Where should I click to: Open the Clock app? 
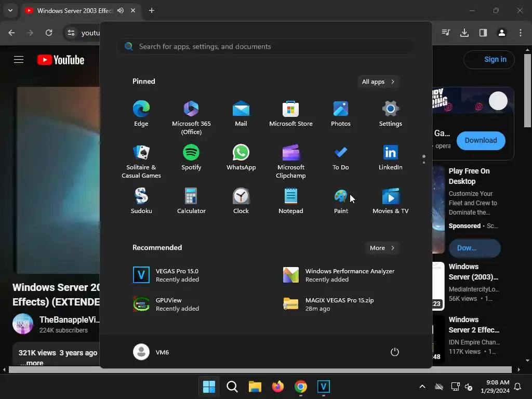(x=241, y=201)
